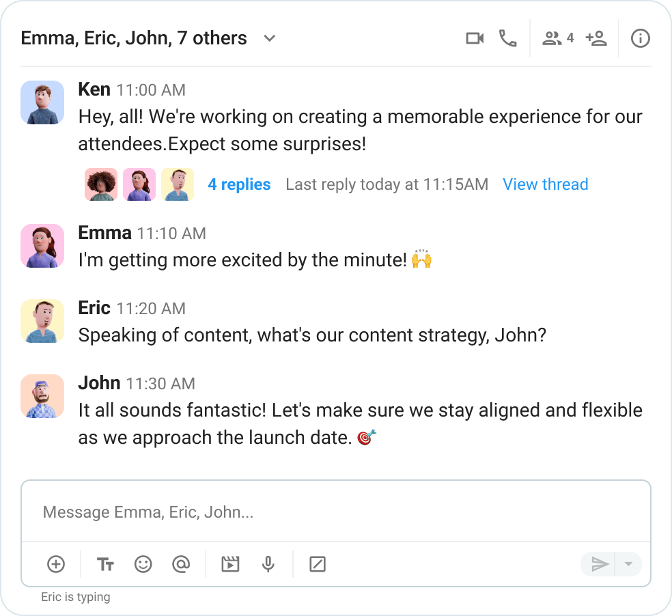The image size is (672, 616).
Task: Expand the group name dropdown
Action: [269, 39]
